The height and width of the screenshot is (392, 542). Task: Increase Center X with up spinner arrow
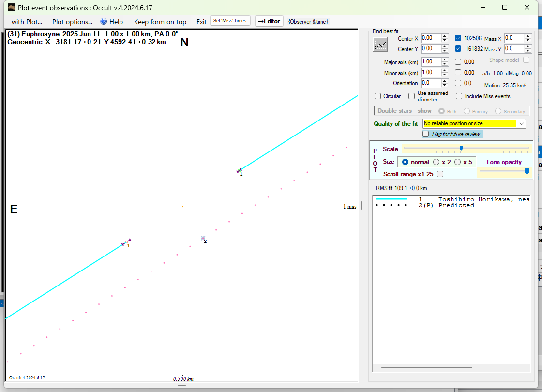click(x=445, y=36)
